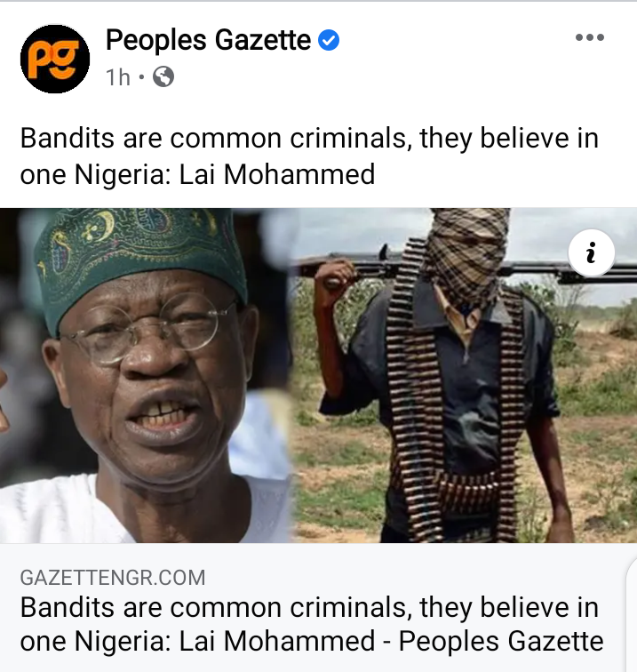Tap the globe public privacy icon
The height and width of the screenshot is (672, 637).
163,77
